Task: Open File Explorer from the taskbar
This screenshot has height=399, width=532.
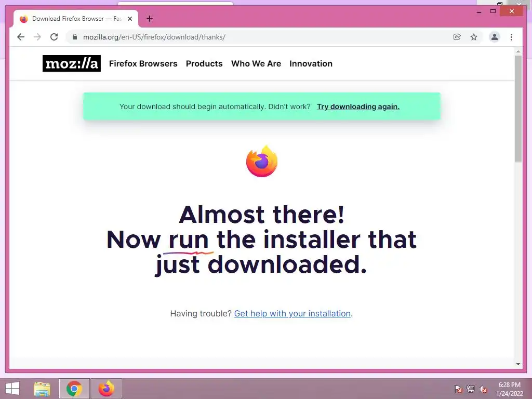Action: [x=42, y=389]
